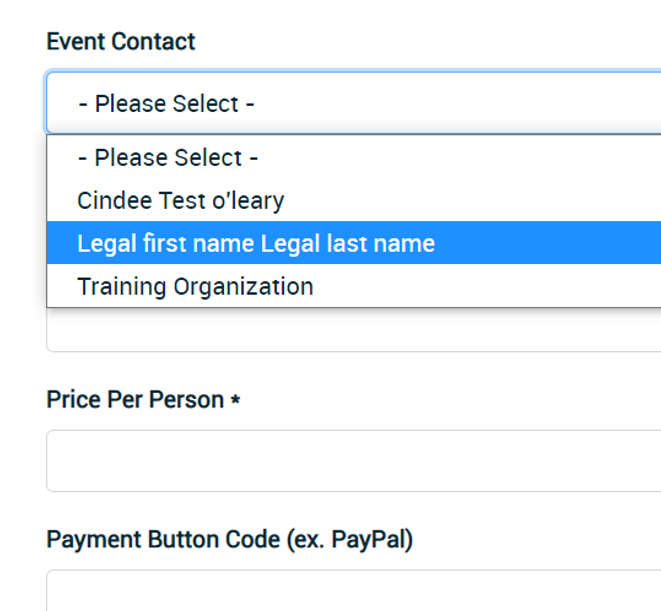This screenshot has width=661, height=611.
Task: Place cursor in the box under Price Per Person
Action: (350, 461)
